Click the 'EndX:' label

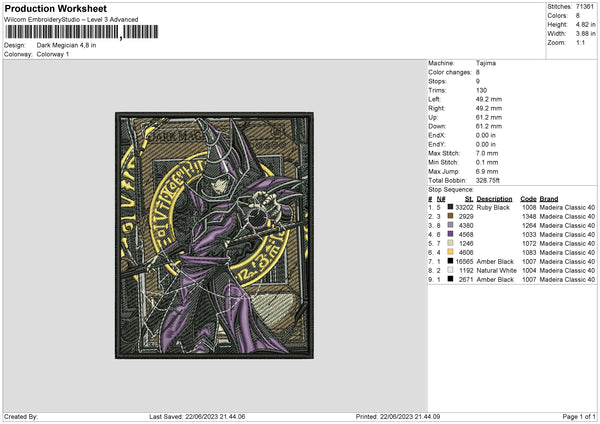click(437, 135)
